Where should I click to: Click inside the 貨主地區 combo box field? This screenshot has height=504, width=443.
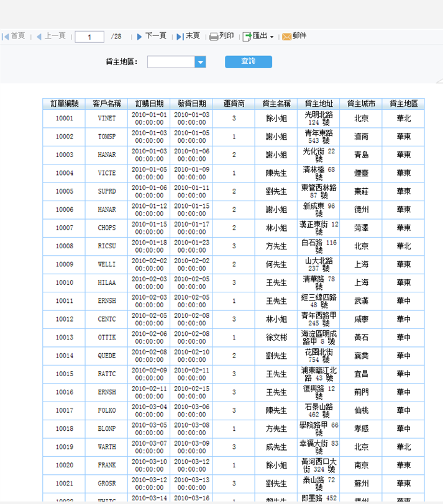(x=171, y=62)
